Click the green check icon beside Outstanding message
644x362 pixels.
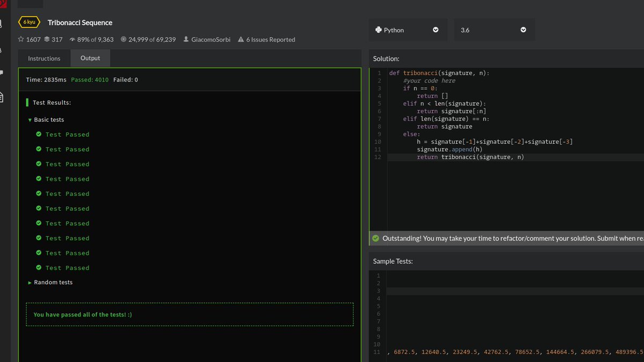[376, 238]
